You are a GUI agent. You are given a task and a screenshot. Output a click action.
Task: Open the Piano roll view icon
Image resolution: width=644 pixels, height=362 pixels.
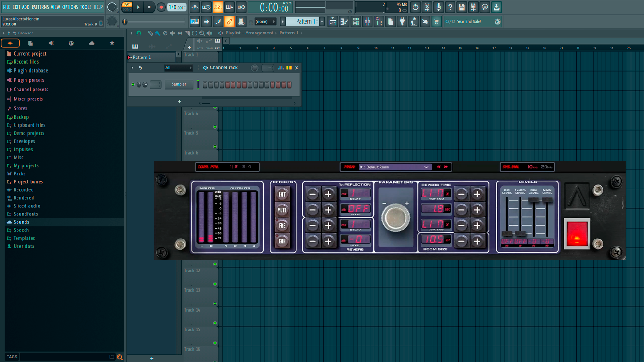pos(344,21)
